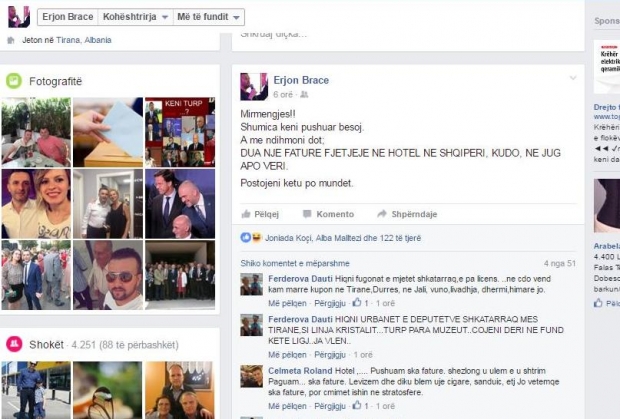Like the Hiqni fugonat comment
Image resolution: width=620 pixels, height=419 pixels.
pyautogui.click(x=287, y=303)
